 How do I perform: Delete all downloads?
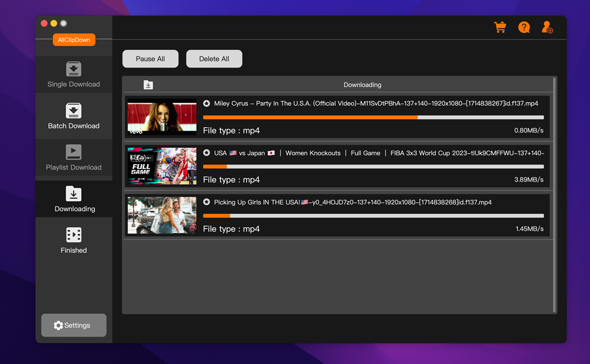214,59
